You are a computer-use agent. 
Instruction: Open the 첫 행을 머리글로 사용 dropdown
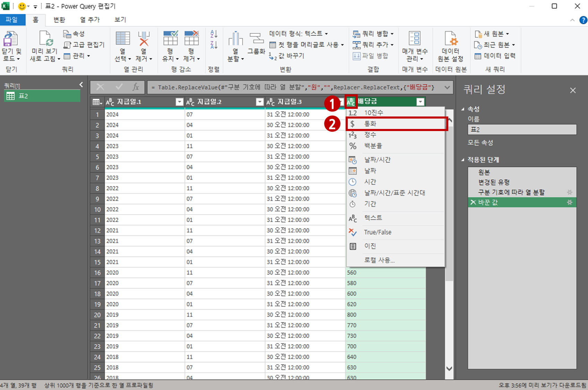tap(306, 45)
